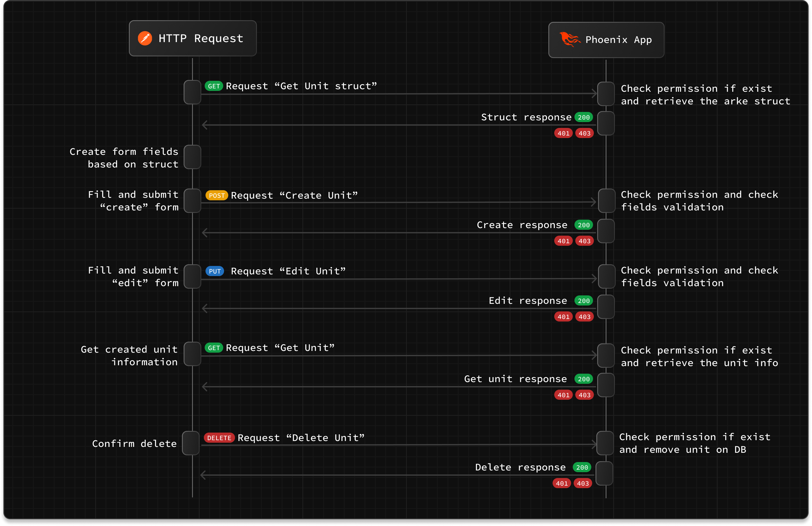Click the GET badge before "Get Unit struct"

214,86
